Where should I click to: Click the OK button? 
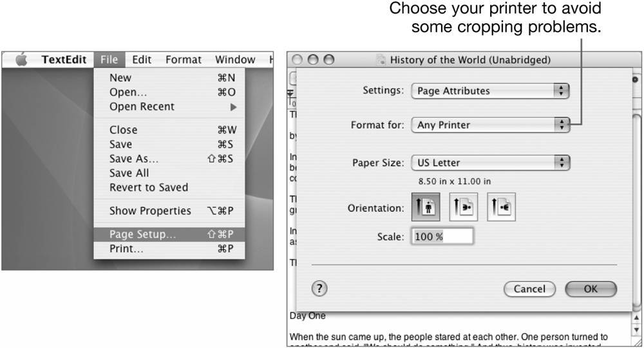591,289
